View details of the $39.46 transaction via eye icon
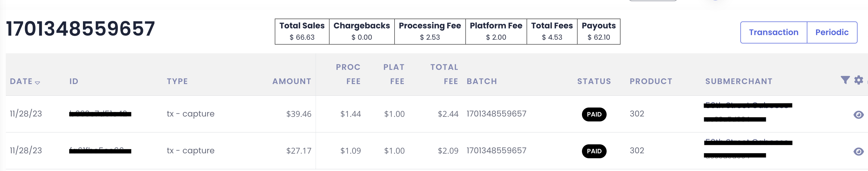This screenshot has width=868, height=171. [x=858, y=115]
